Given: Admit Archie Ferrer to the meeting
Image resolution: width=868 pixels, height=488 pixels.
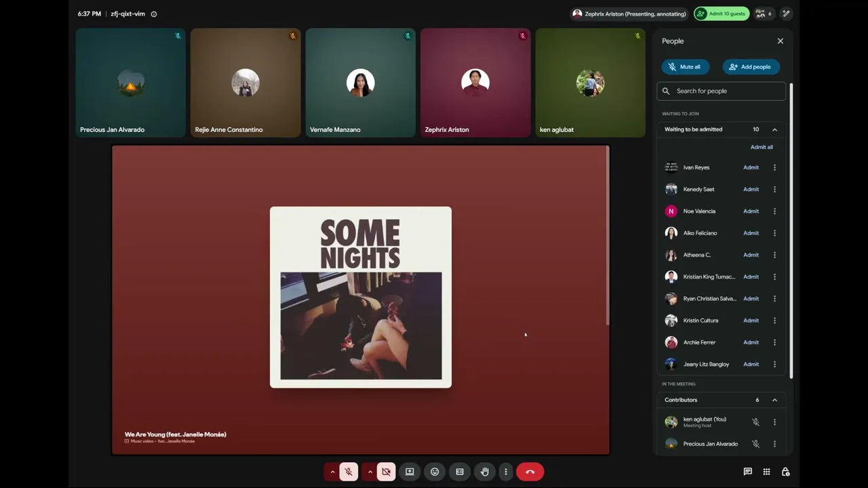Looking at the screenshot, I should pos(751,342).
